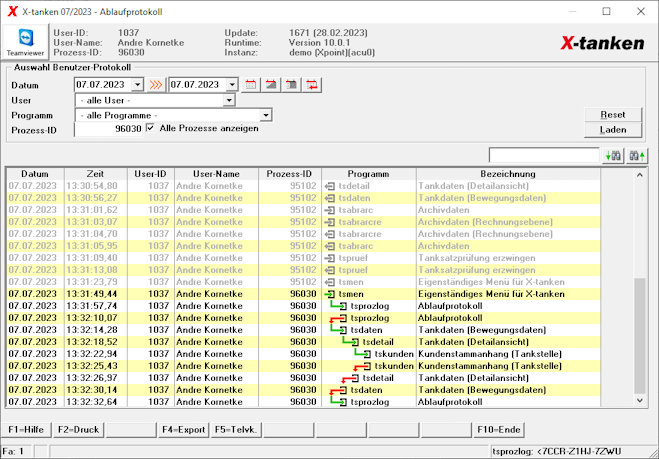Click the Fa: 1 status bar entry
The image size is (659, 459).
(17, 452)
